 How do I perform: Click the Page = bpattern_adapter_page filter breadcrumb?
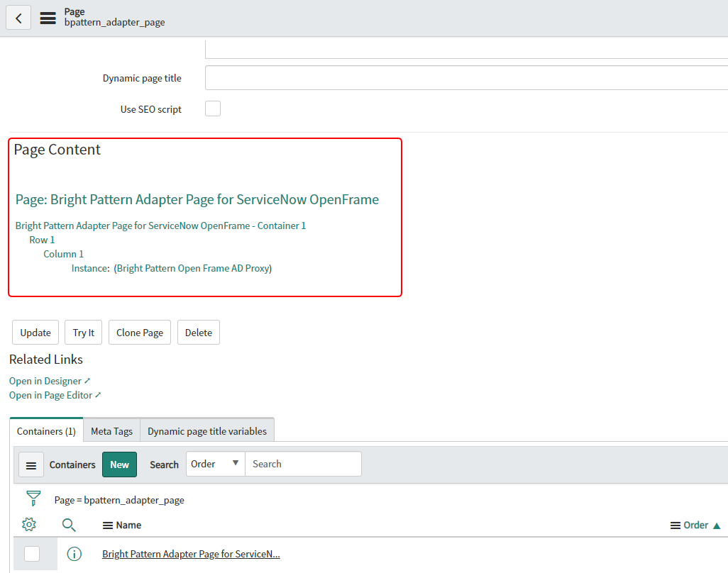[119, 500]
